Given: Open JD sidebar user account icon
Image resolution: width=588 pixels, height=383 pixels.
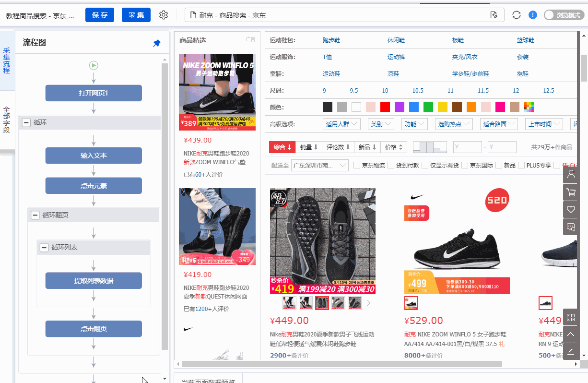Looking at the screenshot, I should (571, 174).
